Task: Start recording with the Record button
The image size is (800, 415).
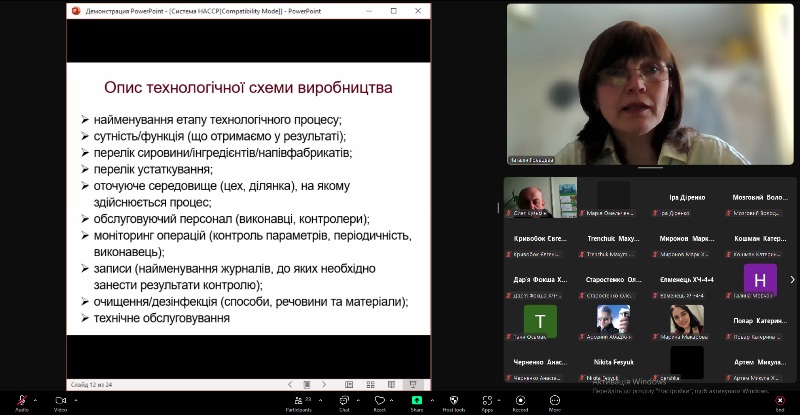Action: [520, 401]
